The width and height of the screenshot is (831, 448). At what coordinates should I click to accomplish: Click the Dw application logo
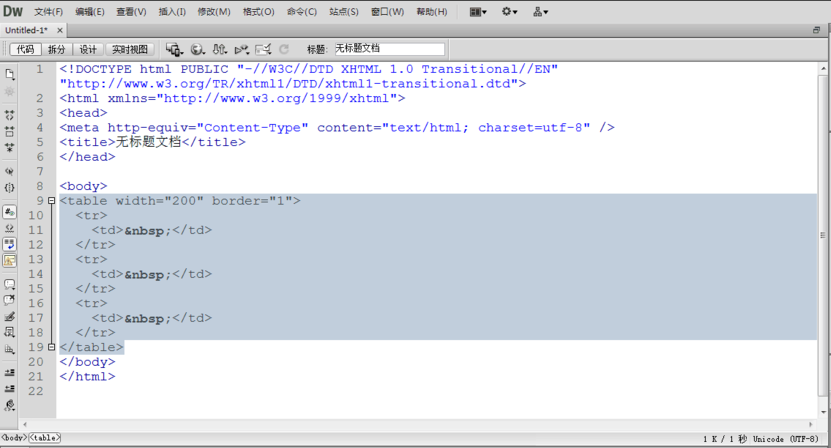click(13, 11)
